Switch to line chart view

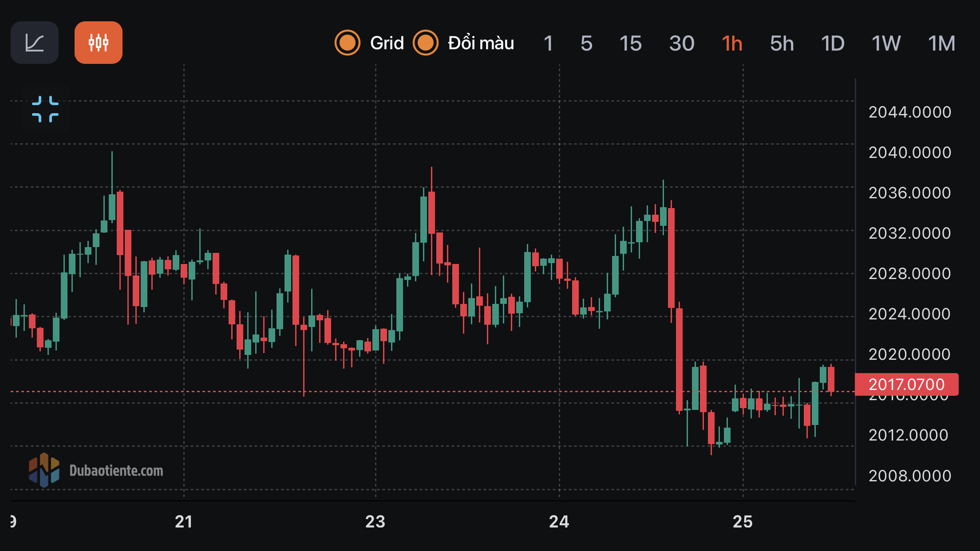(35, 43)
